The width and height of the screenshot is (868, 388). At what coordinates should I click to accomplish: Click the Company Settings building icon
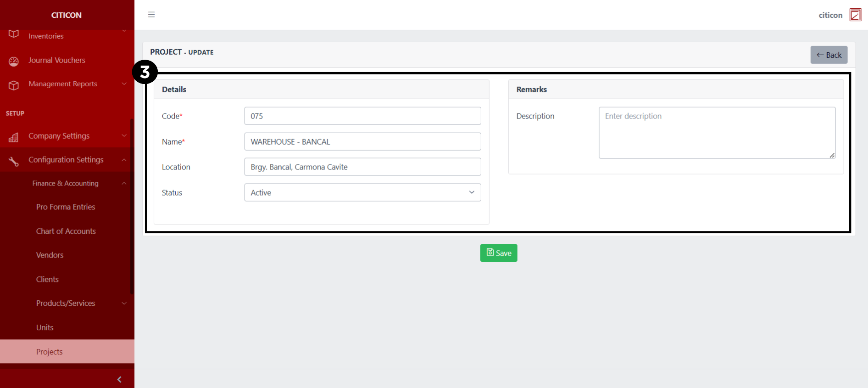14,137
